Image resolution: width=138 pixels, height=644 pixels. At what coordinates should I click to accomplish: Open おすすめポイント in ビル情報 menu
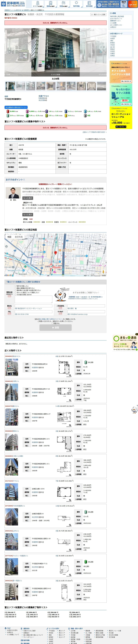pos(116,18)
